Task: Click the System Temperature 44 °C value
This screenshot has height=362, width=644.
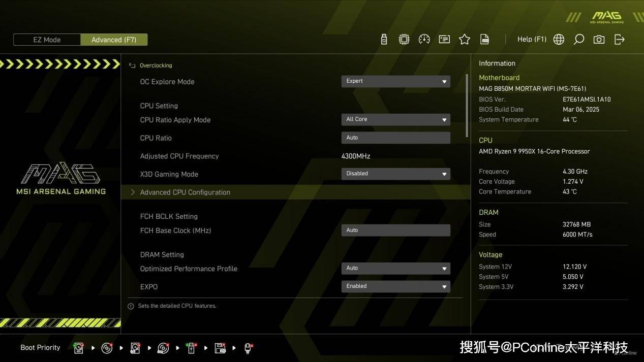Action: pos(570,120)
